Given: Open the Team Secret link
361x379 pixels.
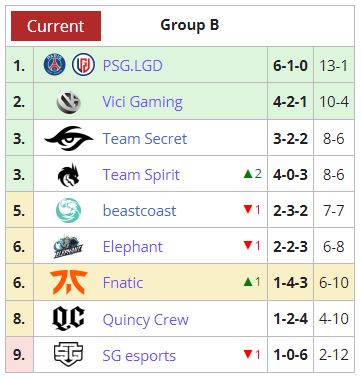Looking at the screenshot, I should (145, 138).
